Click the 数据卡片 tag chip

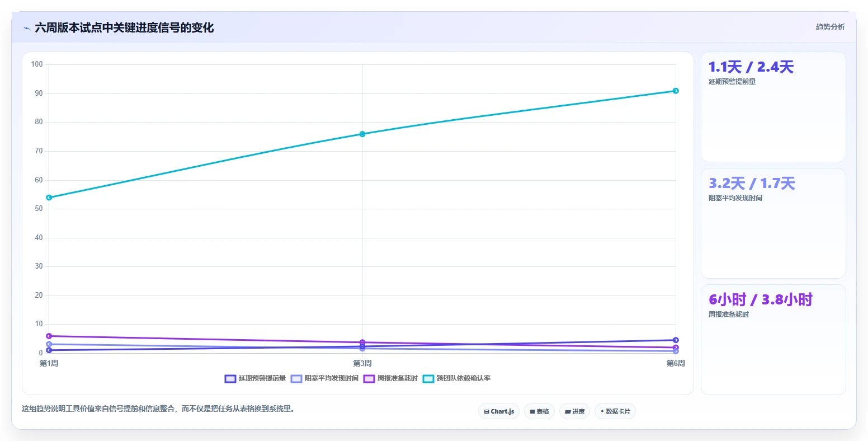[x=615, y=411]
